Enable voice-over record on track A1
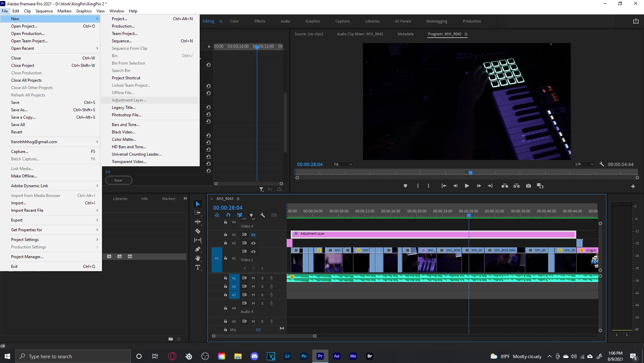 271,278
